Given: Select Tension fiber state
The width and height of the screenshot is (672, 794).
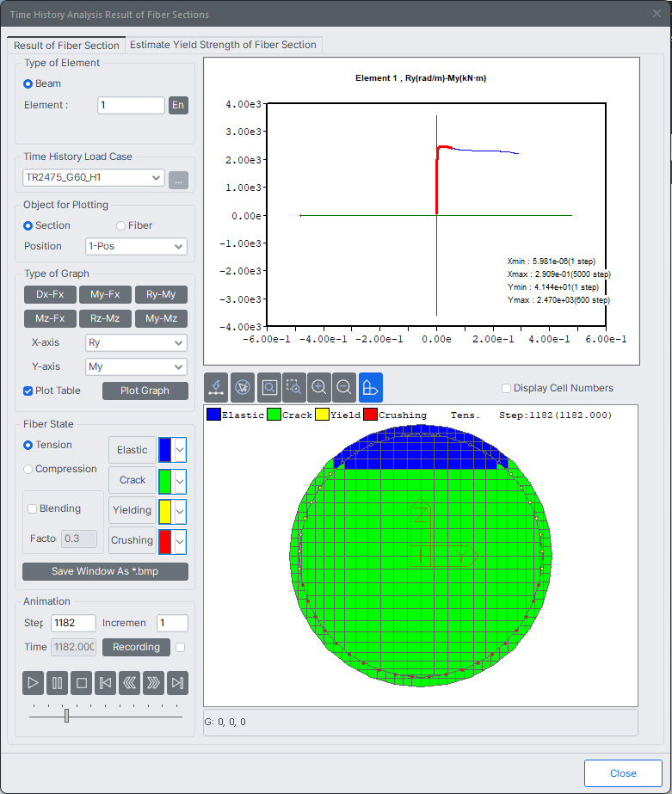Looking at the screenshot, I should tap(28, 445).
